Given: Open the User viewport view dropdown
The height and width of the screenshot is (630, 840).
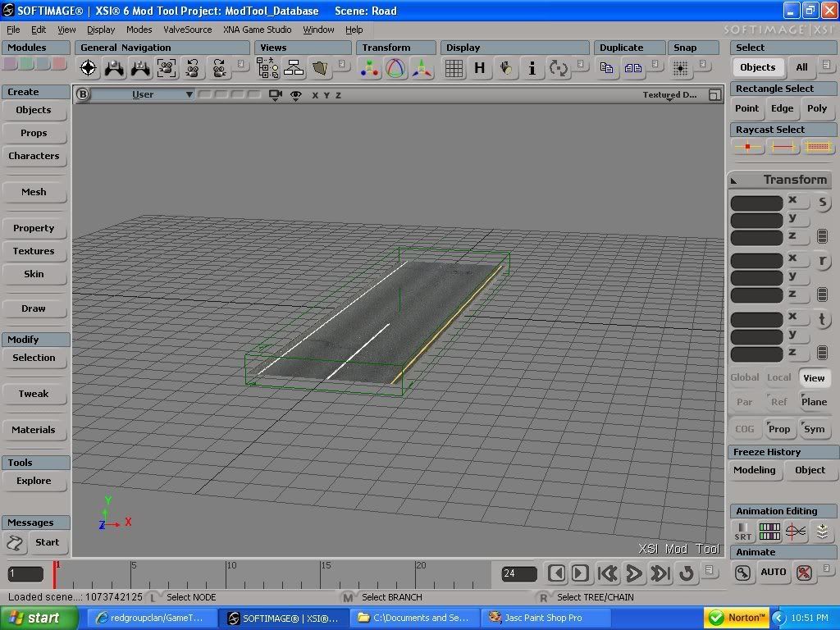Looking at the screenshot, I should point(144,95).
